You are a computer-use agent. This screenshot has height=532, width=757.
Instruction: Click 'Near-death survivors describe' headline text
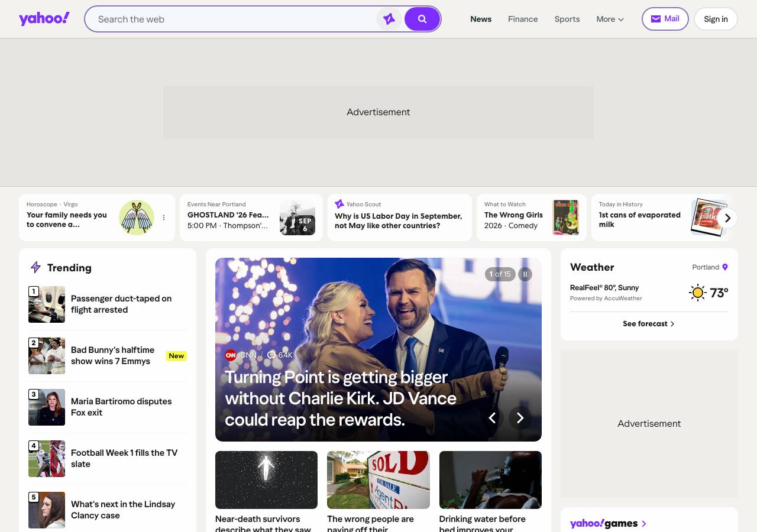(263, 523)
